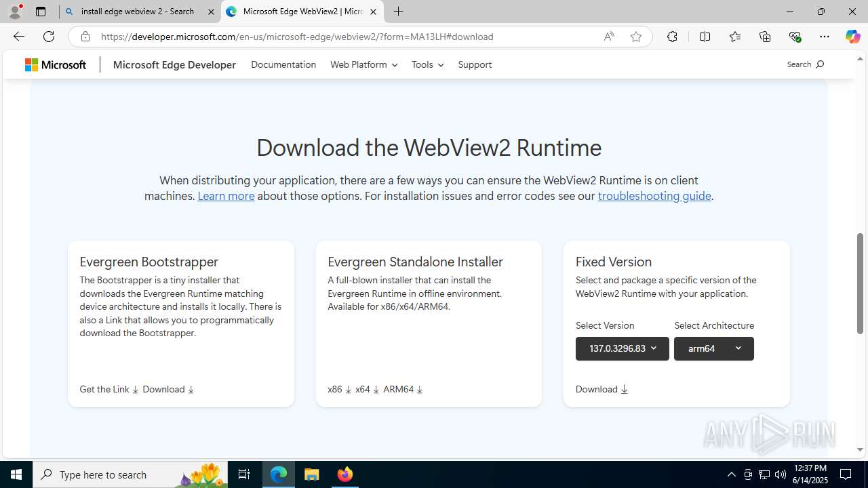Download the Fixed Version runtime
The image size is (868, 488).
click(601, 389)
